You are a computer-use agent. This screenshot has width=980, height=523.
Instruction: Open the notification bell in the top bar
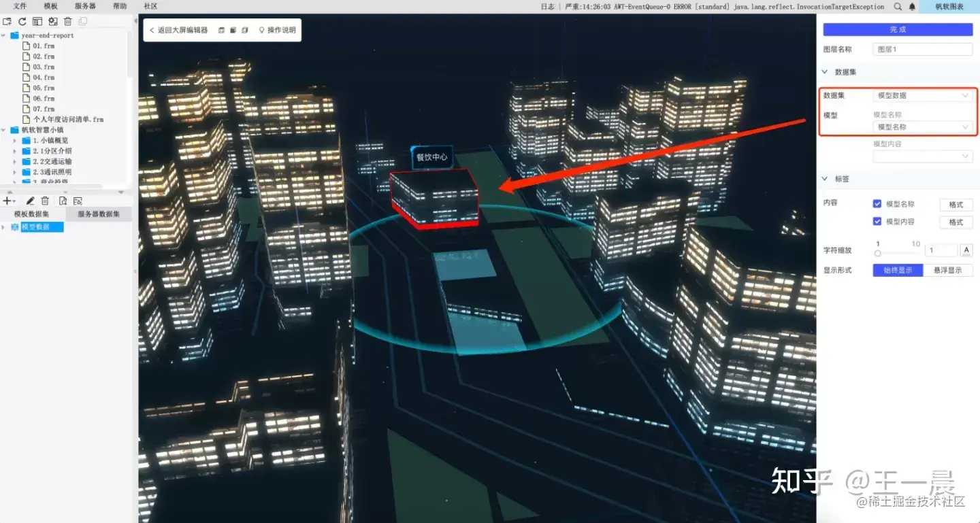912,7
